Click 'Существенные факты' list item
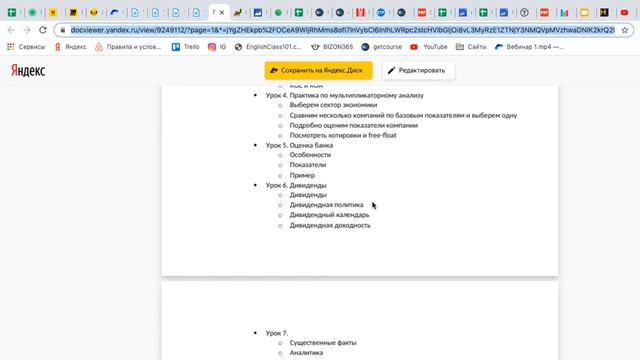Screen dimensions: 640x360 pos(323,342)
